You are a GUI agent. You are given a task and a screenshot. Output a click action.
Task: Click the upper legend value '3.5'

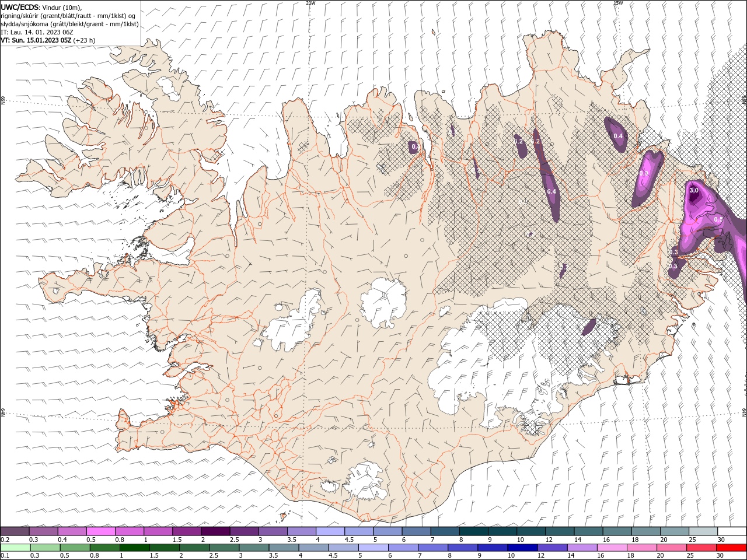pyautogui.click(x=291, y=540)
